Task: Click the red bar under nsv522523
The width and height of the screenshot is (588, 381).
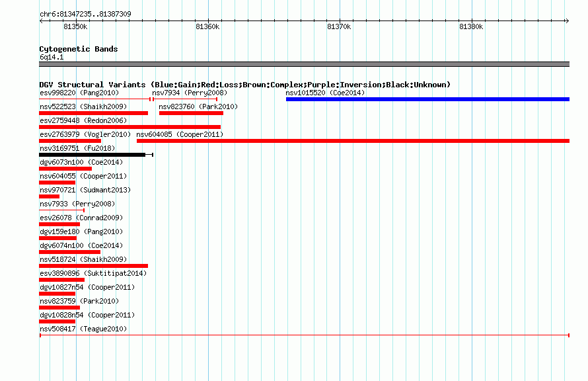Action: point(93,113)
